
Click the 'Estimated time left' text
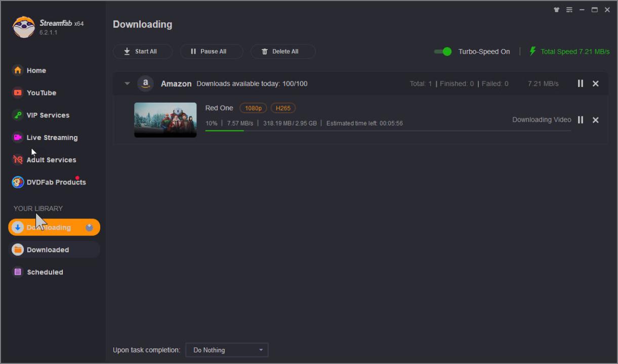[x=364, y=123]
